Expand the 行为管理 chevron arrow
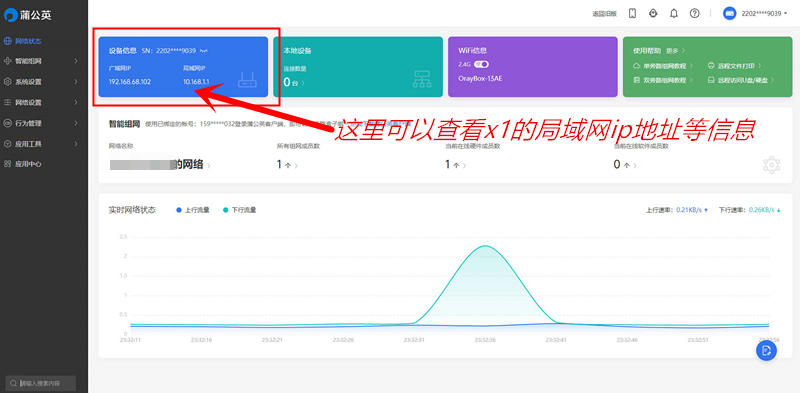The height and width of the screenshot is (393, 800). (76, 123)
